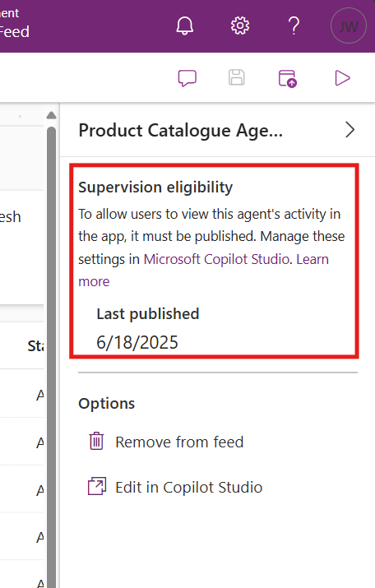Follow the Learn more link

[203, 270]
